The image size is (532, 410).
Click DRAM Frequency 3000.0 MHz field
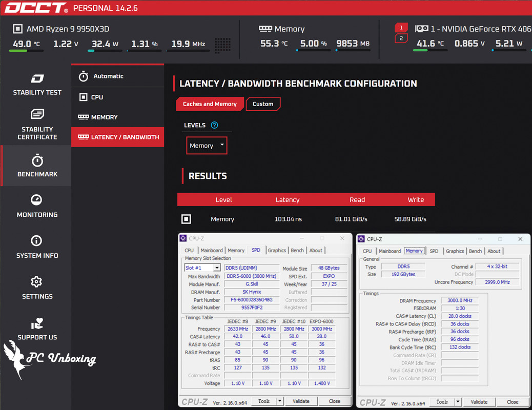click(460, 300)
